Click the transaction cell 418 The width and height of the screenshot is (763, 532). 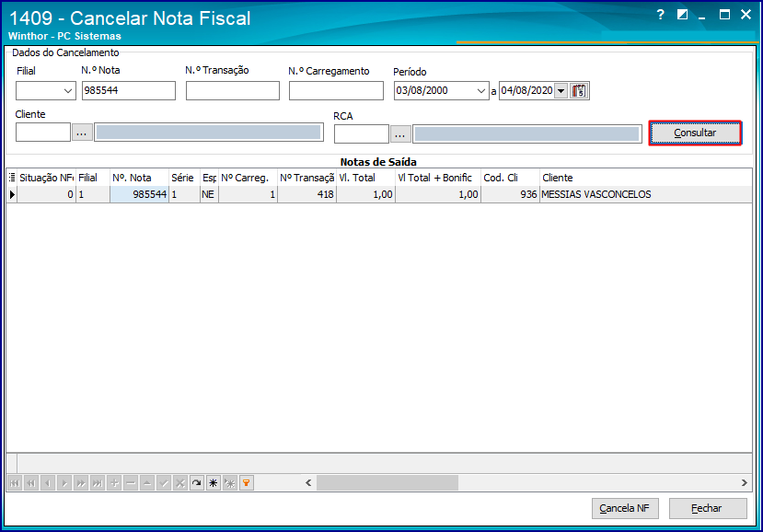click(x=306, y=195)
